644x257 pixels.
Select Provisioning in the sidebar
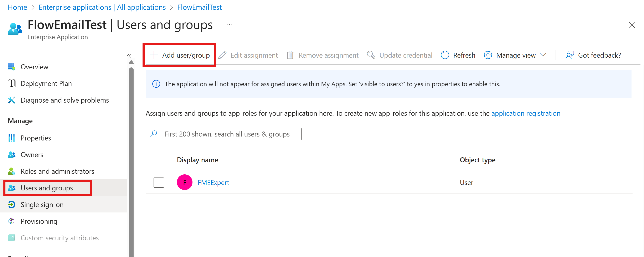click(39, 221)
